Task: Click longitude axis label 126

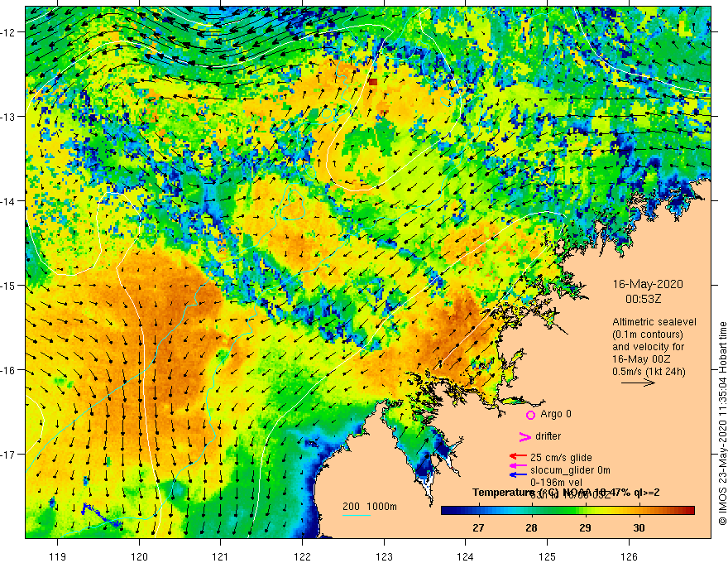Action: (629, 557)
